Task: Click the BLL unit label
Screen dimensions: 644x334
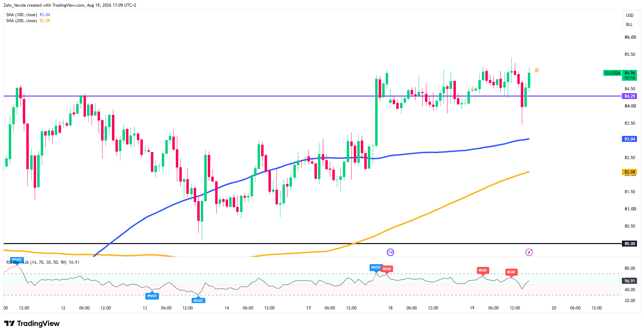Action: click(629, 25)
